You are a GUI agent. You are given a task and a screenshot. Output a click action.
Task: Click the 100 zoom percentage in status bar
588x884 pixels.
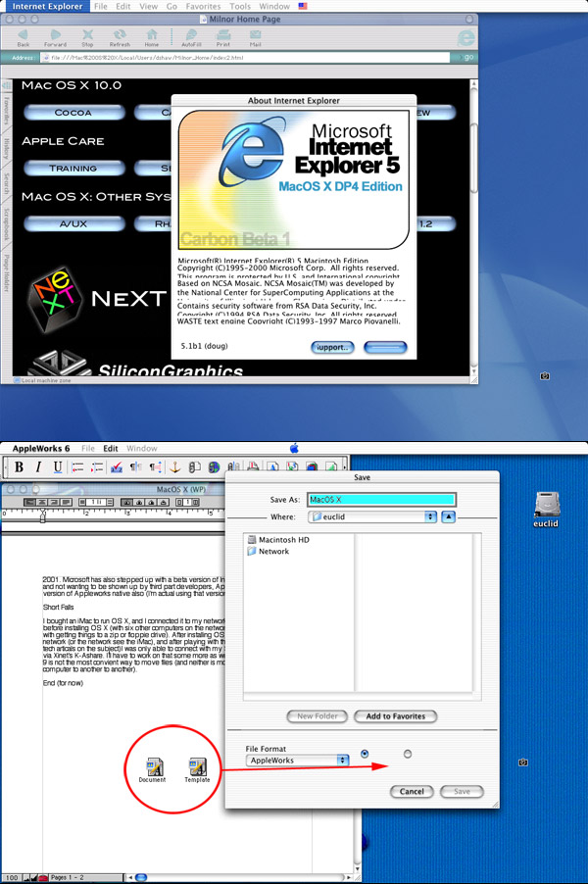12,878
